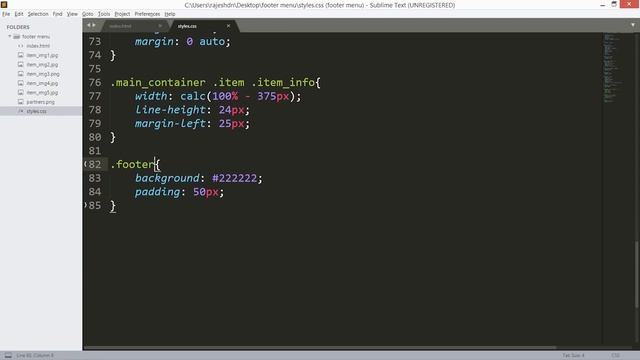
Task: Click fold marker at line 85
Action: (x=85, y=205)
